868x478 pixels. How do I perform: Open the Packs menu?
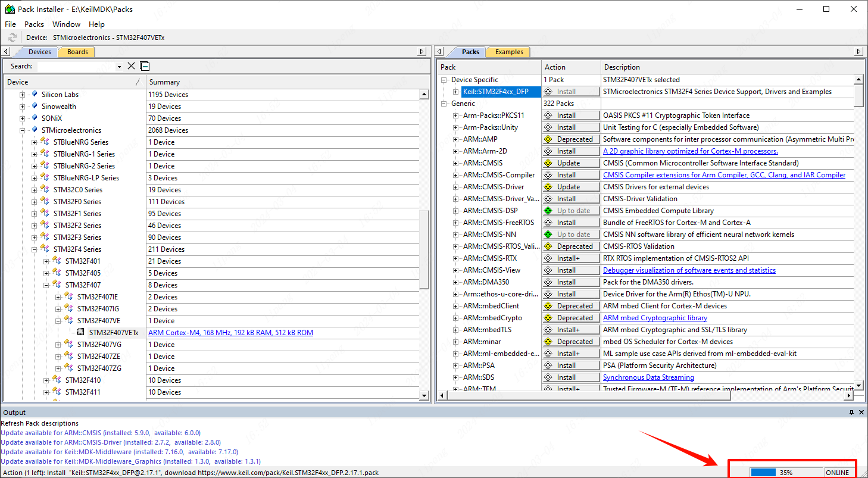(x=34, y=24)
